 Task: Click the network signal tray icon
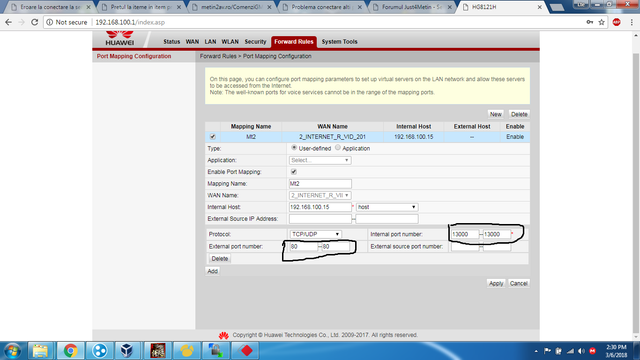570,351
